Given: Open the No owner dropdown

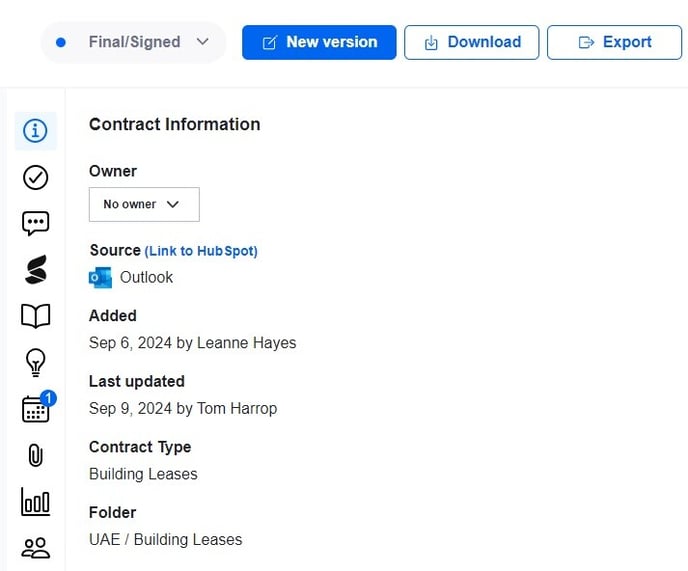Looking at the screenshot, I should (144, 204).
